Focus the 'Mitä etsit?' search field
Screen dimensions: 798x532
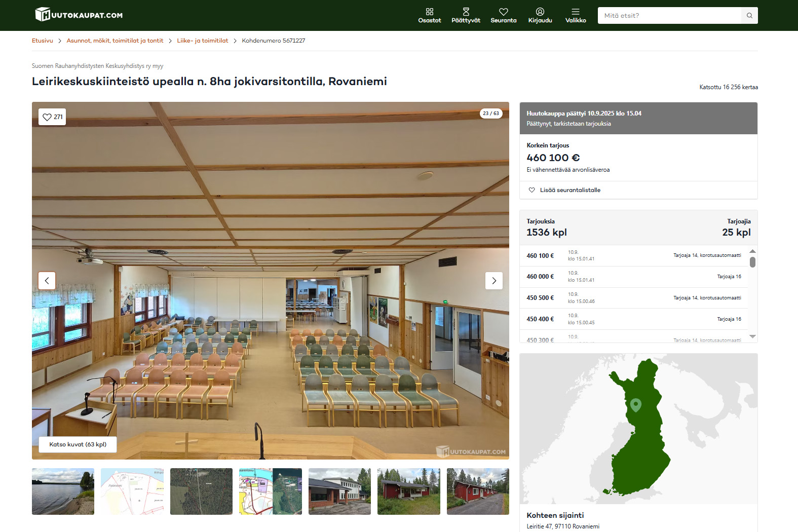tap(669, 16)
